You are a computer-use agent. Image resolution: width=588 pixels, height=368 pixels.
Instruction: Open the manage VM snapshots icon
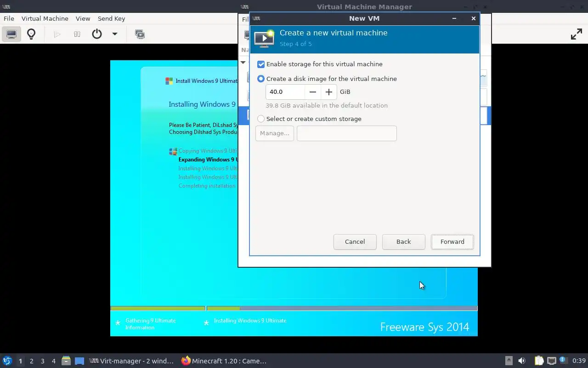pyautogui.click(x=140, y=34)
